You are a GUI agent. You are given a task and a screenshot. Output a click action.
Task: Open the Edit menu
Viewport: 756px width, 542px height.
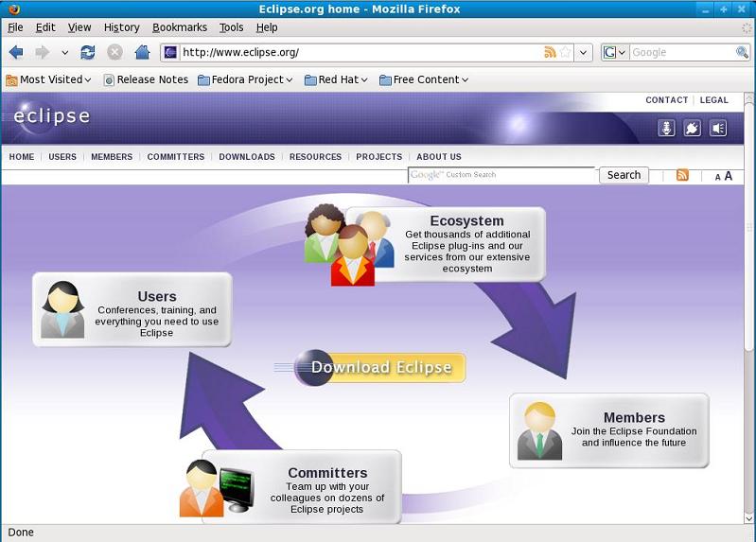[x=45, y=27]
